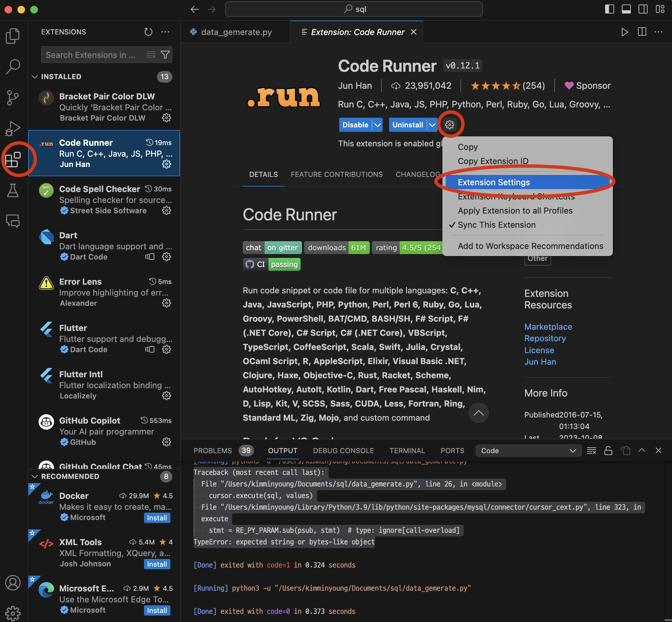This screenshot has width=672, height=622.
Task: Open Source Control view
Action: point(13,97)
